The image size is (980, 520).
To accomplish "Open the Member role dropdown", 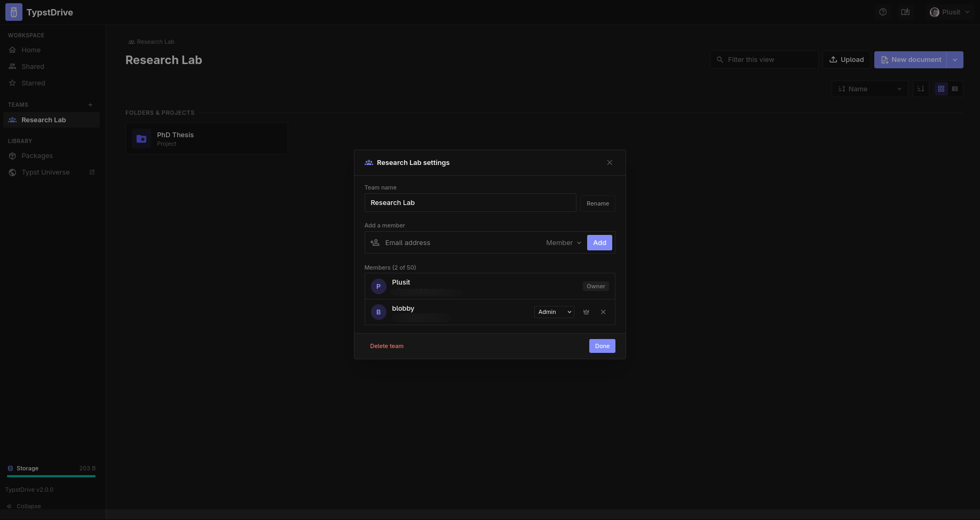I will [x=564, y=242].
